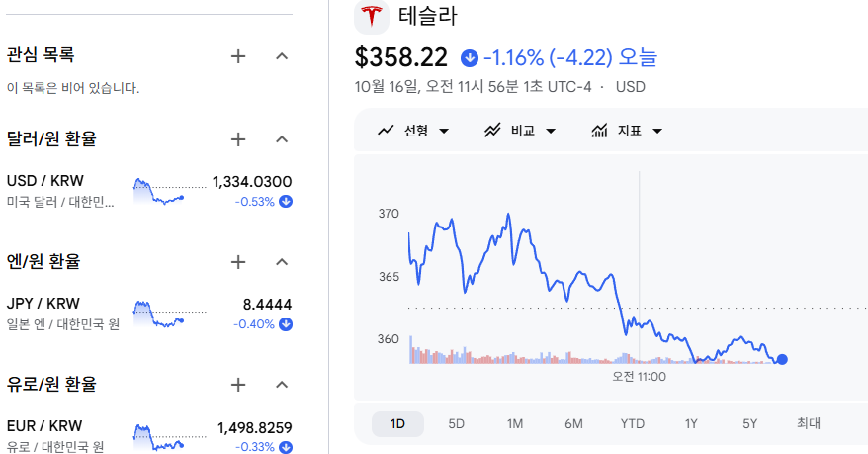Click the 1,498.8259 rate value
868x454 pixels.
(x=255, y=428)
